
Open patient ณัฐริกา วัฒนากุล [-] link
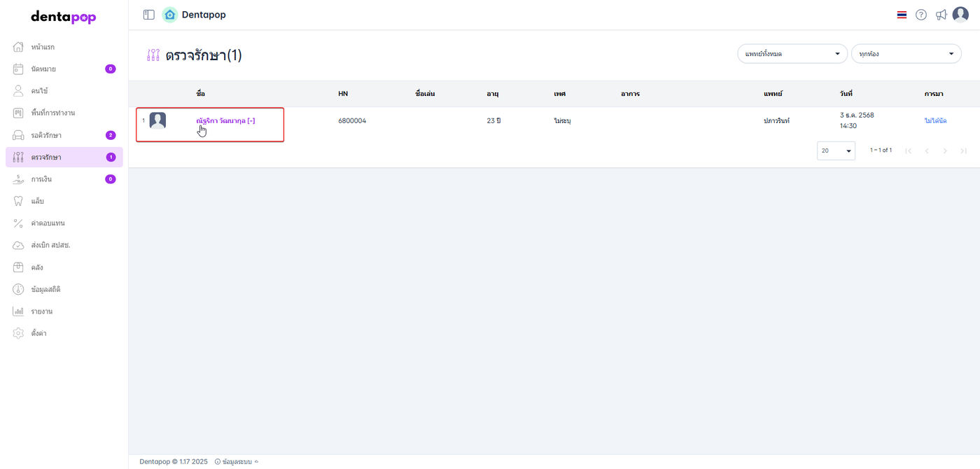click(225, 120)
